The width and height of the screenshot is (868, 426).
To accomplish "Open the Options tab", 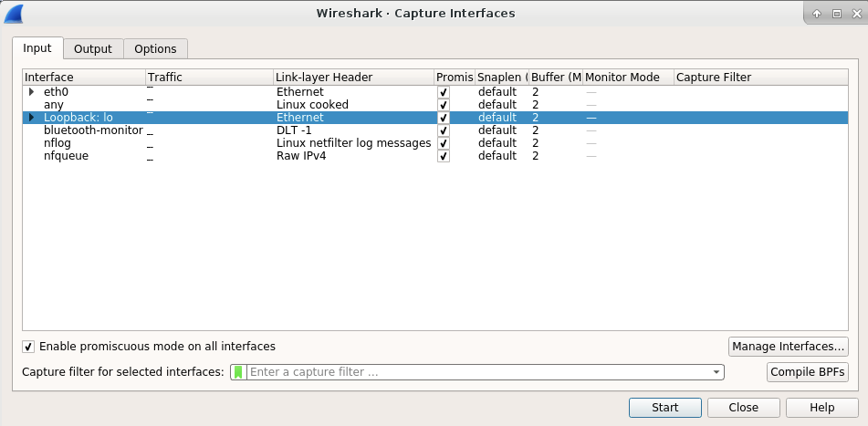I will (x=155, y=48).
